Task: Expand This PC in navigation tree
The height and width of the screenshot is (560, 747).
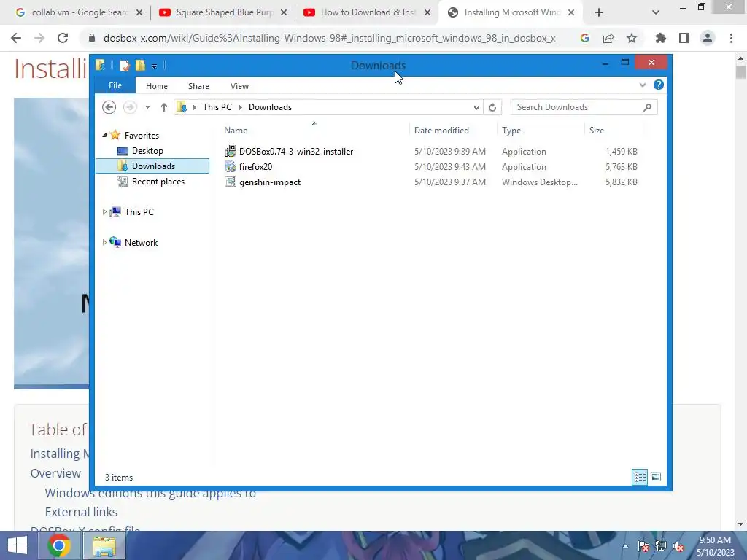Action: pyautogui.click(x=104, y=212)
